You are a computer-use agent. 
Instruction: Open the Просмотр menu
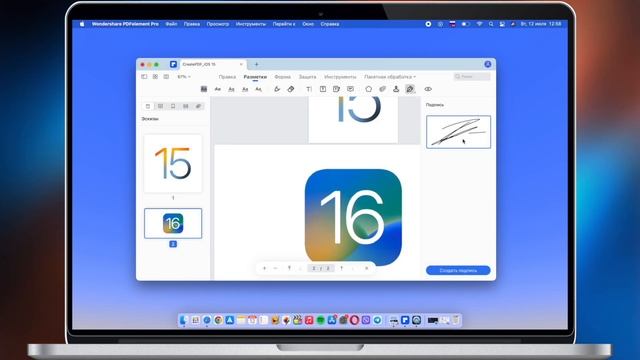(x=218, y=24)
